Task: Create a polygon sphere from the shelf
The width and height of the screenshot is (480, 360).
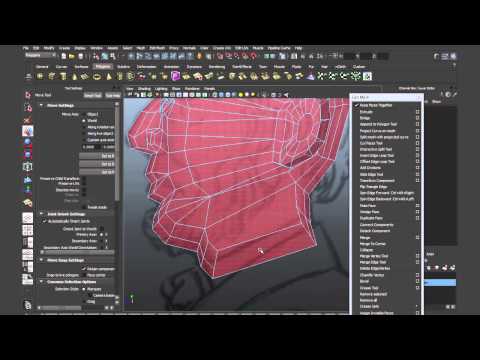Action: pyautogui.click(x=40, y=76)
